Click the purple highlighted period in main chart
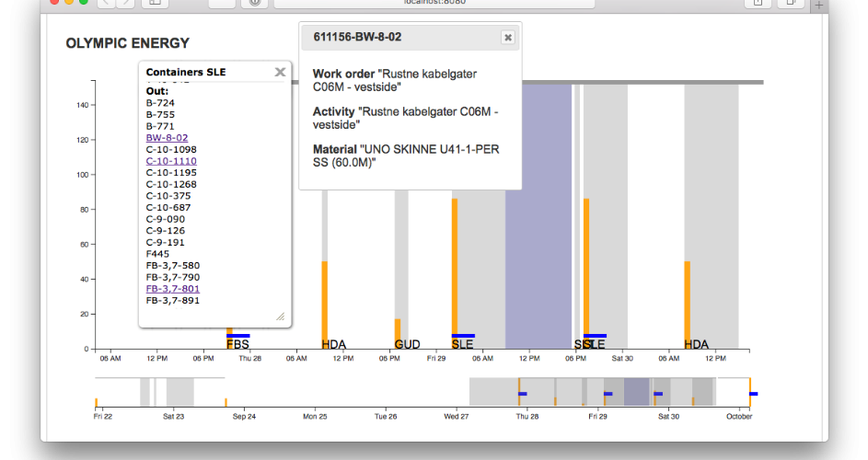 coord(538,216)
